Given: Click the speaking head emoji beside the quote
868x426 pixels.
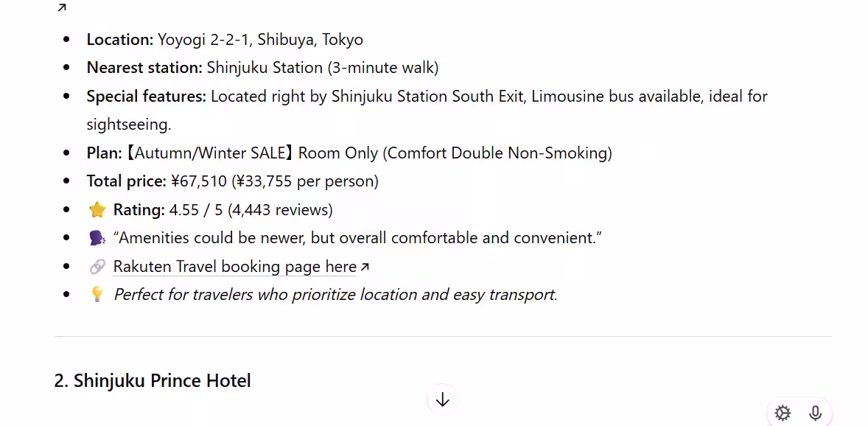Looking at the screenshot, I should coord(97,238).
